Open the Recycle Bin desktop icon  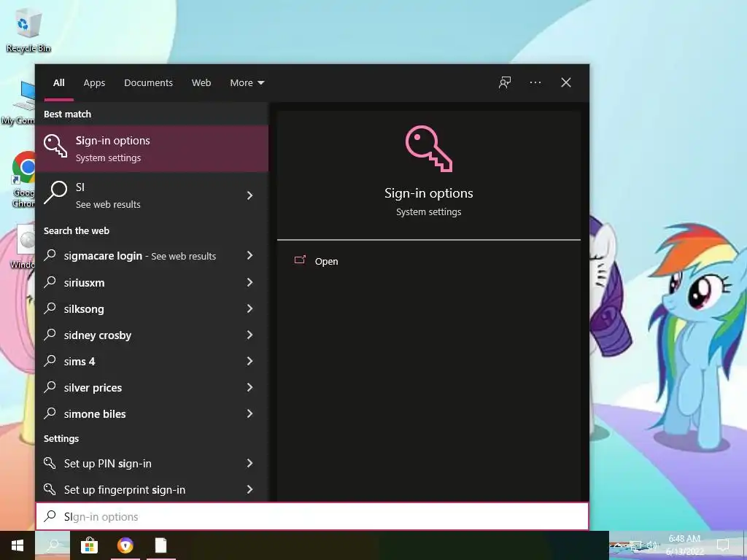28,31
